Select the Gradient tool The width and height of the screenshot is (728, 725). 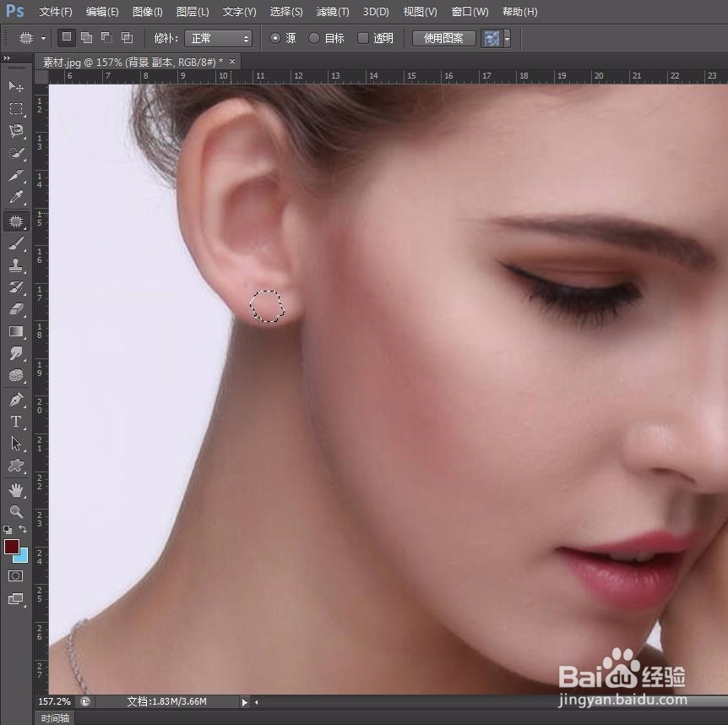coord(16,331)
